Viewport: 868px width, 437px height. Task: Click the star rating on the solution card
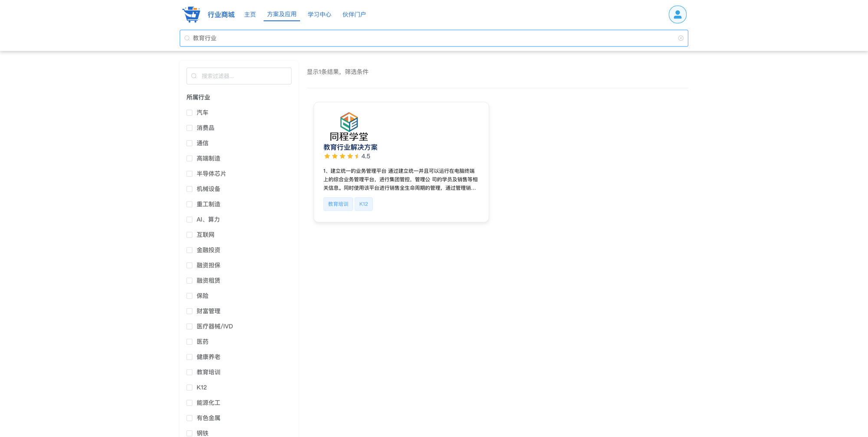(342, 156)
